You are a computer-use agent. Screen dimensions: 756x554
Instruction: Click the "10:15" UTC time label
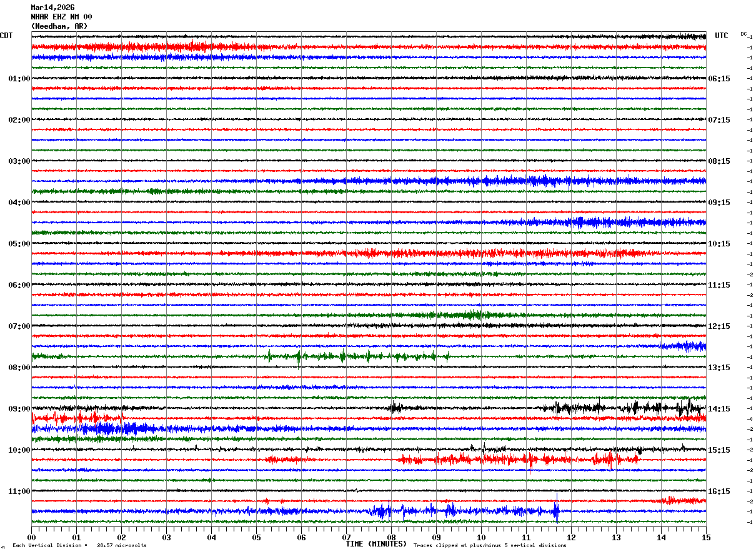pos(719,244)
